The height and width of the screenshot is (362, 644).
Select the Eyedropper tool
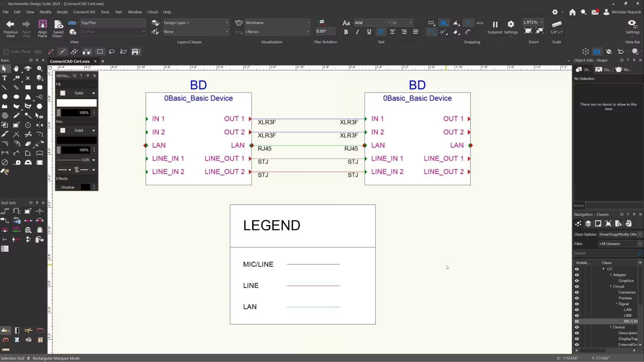pyautogui.click(x=16, y=116)
